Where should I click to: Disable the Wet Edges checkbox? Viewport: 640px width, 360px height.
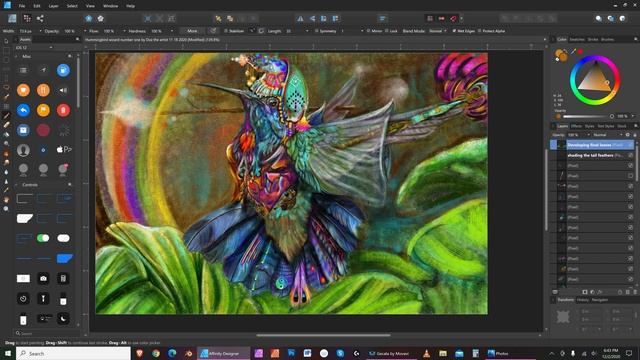[x=454, y=31]
